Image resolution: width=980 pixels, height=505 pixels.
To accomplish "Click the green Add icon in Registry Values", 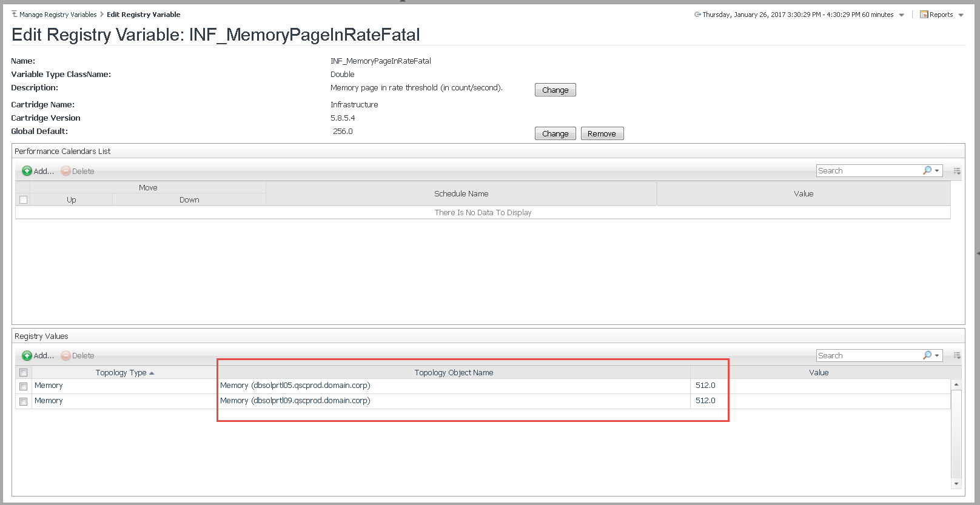I will coord(27,356).
